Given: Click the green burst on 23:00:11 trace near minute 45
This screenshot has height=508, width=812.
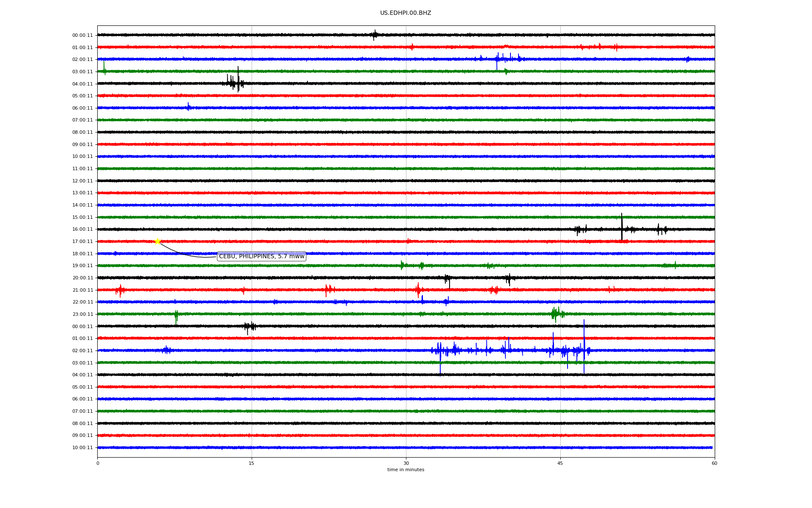Looking at the screenshot, I should pyautogui.click(x=556, y=314).
